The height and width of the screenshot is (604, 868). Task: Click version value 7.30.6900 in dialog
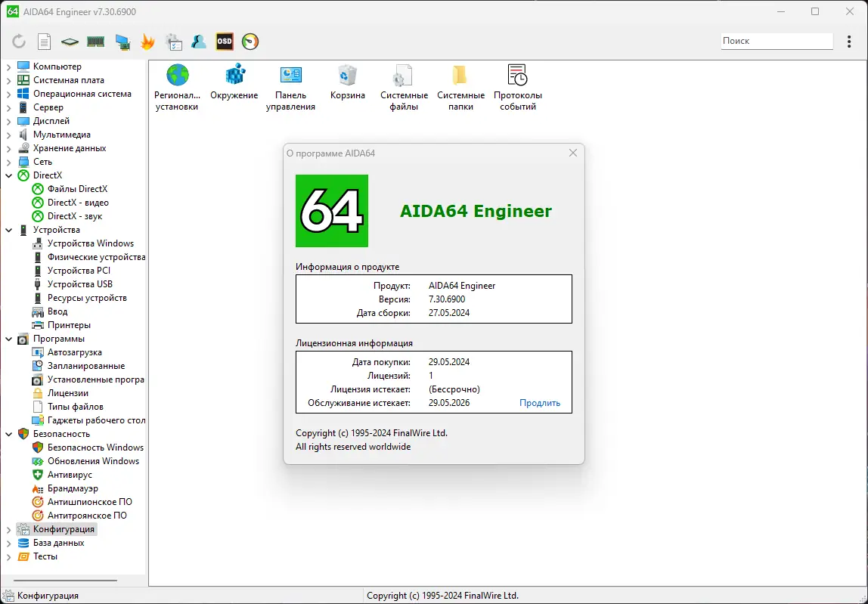coord(447,299)
